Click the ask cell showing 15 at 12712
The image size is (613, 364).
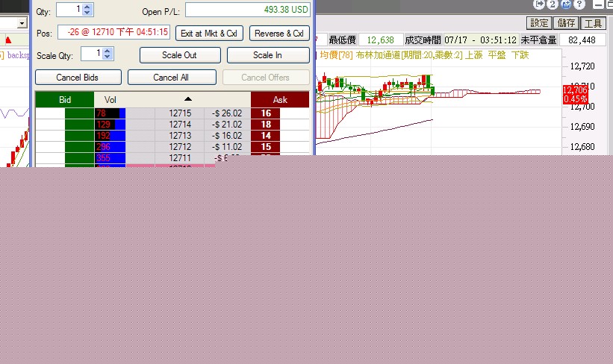(266, 147)
